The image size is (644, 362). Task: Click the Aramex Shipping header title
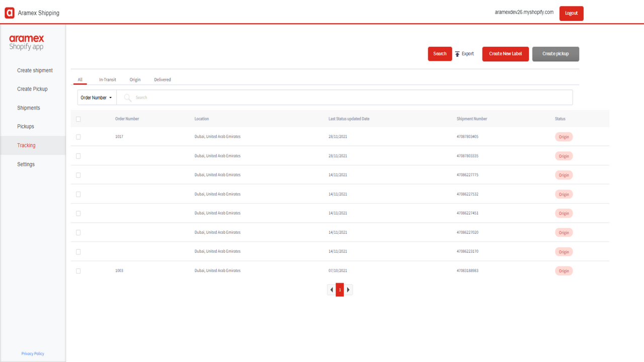[x=38, y=13]
